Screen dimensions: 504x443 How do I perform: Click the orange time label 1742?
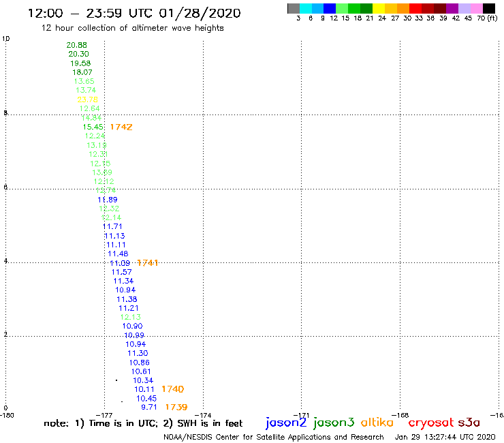point(121,127)
